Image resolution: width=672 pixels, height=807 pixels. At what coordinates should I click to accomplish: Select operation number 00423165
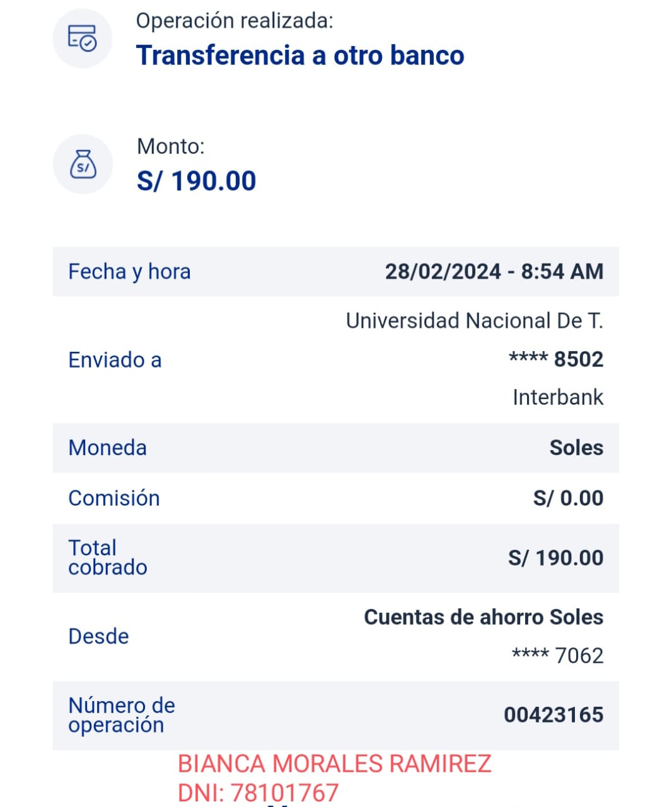click(x=553, y=715)
